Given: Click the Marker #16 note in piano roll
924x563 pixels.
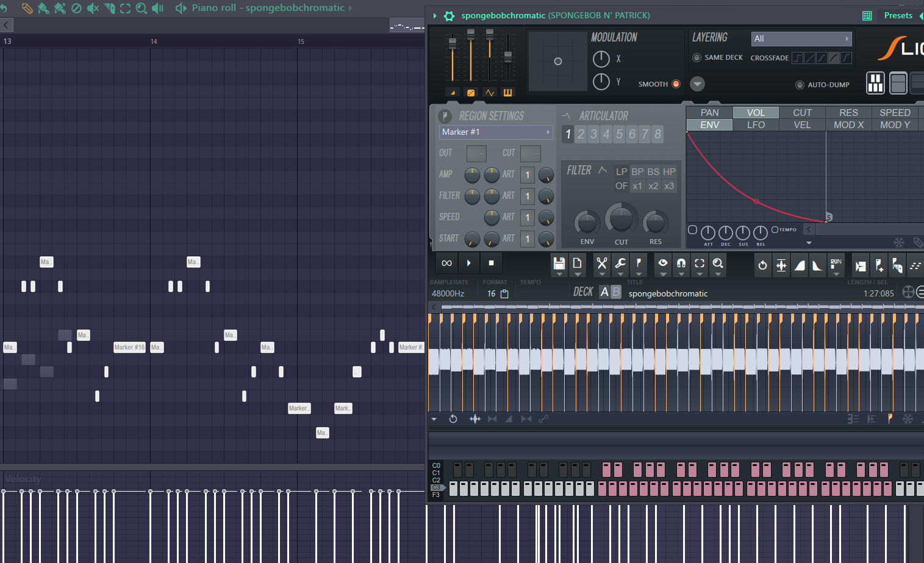Looking at the screenshot, I should click(x=130, y=347).
